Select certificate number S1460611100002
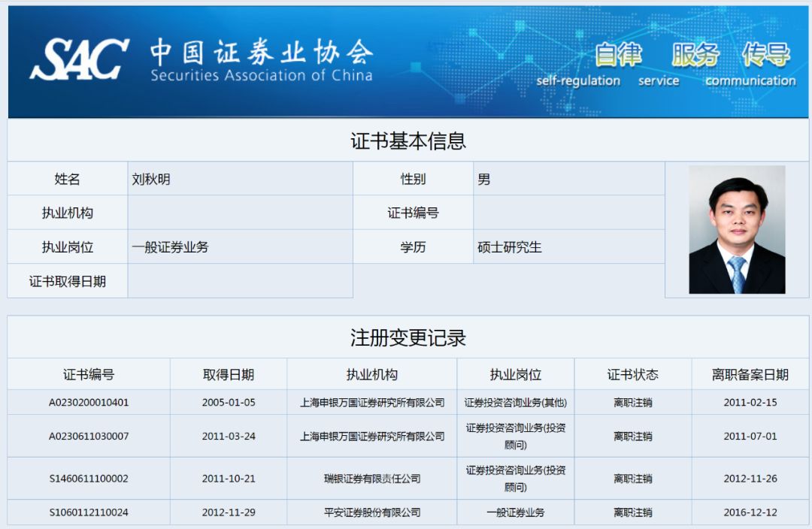 pyautogui.click(x=89, y=479)
